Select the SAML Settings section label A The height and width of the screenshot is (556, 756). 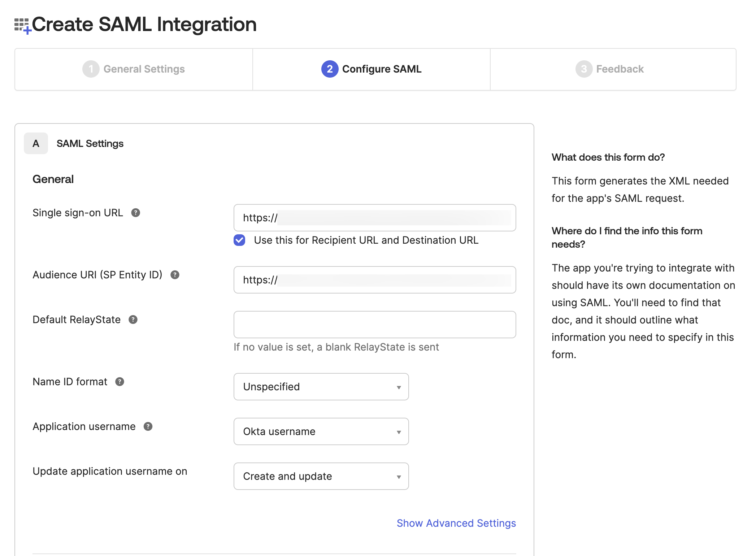(35, 143)
